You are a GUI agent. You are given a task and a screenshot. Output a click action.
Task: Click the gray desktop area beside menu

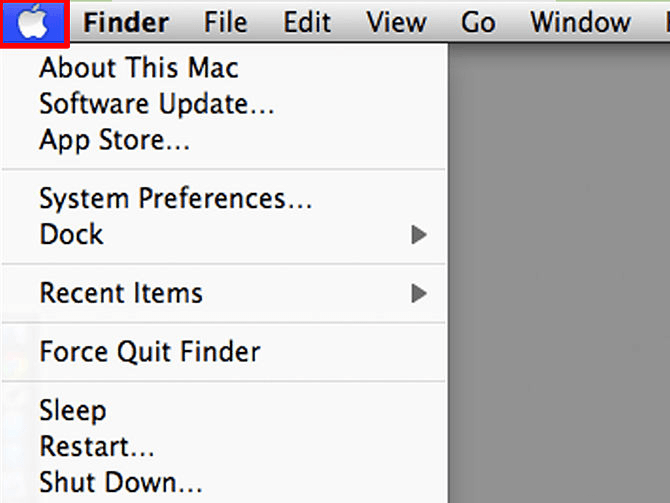[x=559, y=274]
